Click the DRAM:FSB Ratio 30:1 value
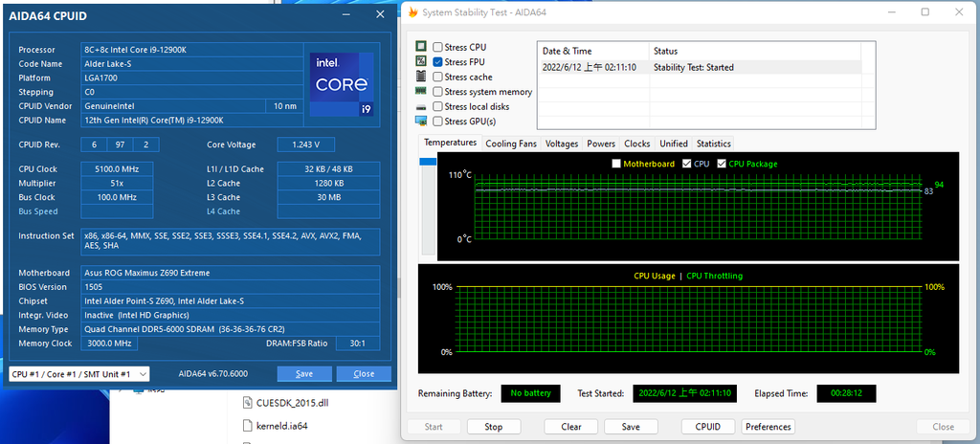Screen dimensions: 980x444 (358, 344)
